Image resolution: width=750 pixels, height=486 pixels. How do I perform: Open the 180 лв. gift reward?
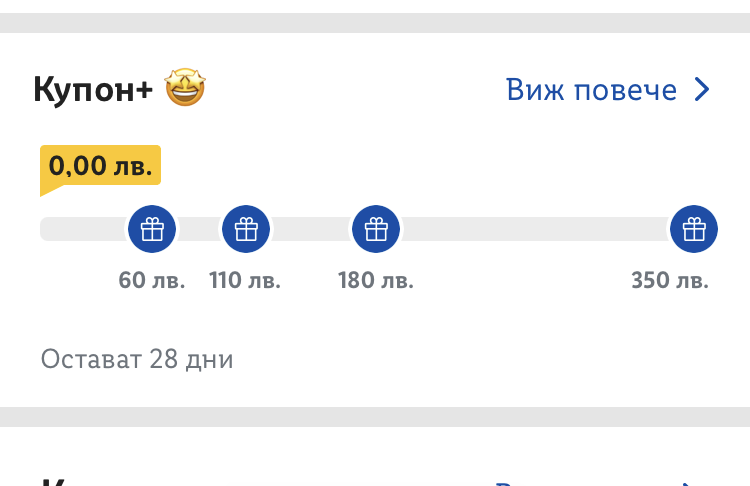[x=376, y=230]
